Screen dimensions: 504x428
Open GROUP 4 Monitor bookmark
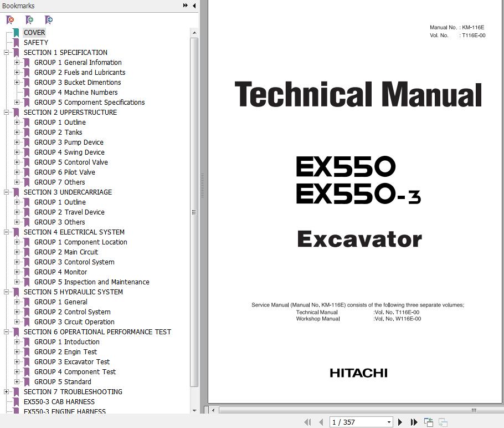coord(61,272)
